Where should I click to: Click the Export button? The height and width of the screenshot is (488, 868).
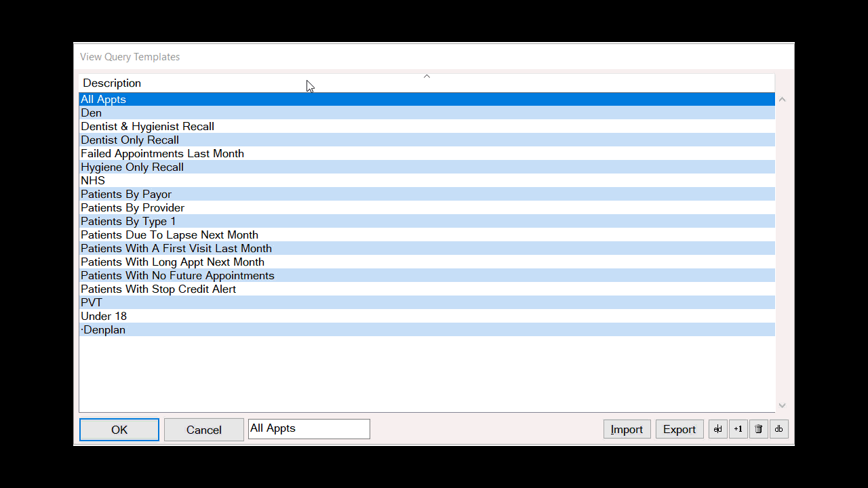click(x=679, y=429)
